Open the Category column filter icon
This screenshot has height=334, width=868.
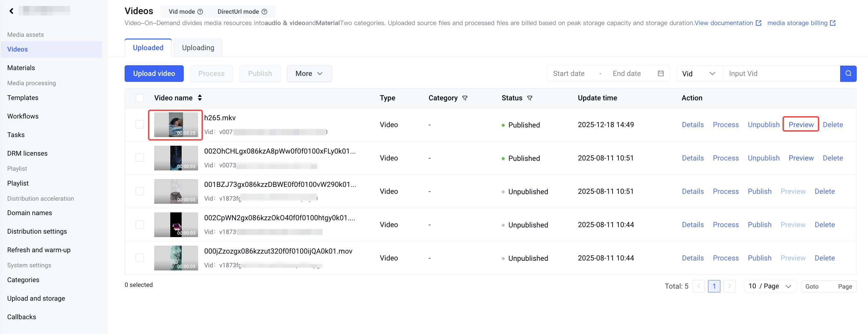pyautogui.click(x=465, y=98)
